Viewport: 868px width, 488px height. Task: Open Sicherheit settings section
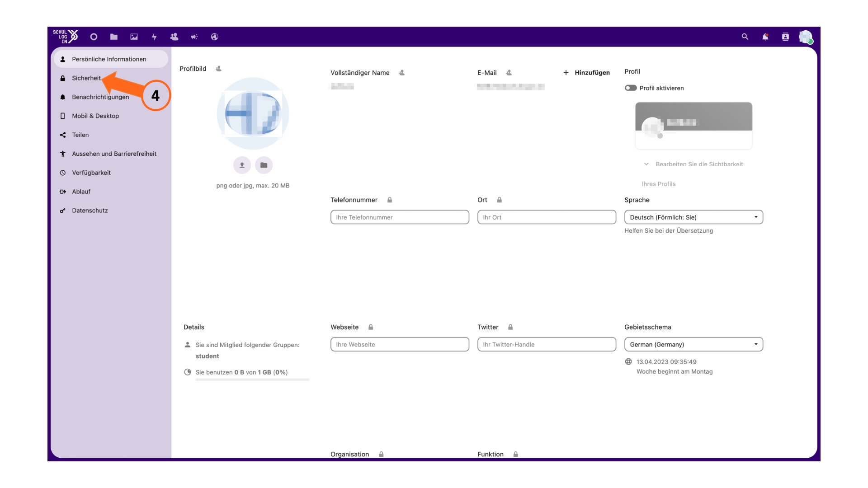click(86, 78)
